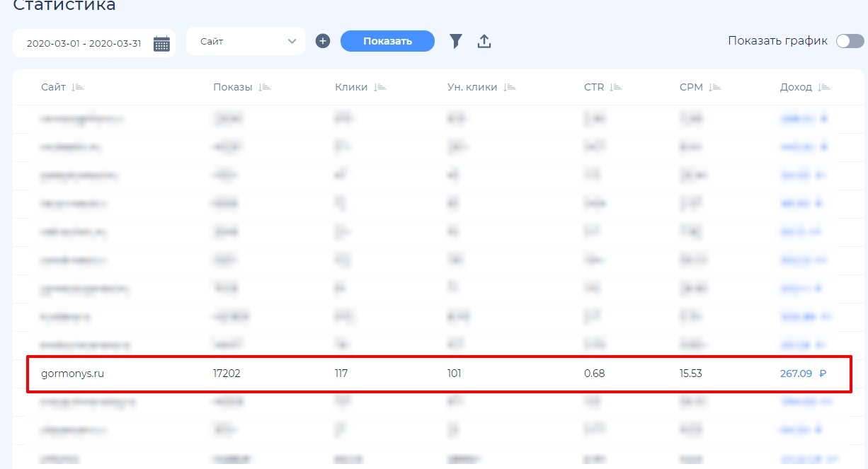868x469 pixels.
Task: Click the Доход column header label
Action: click(796, 87)
